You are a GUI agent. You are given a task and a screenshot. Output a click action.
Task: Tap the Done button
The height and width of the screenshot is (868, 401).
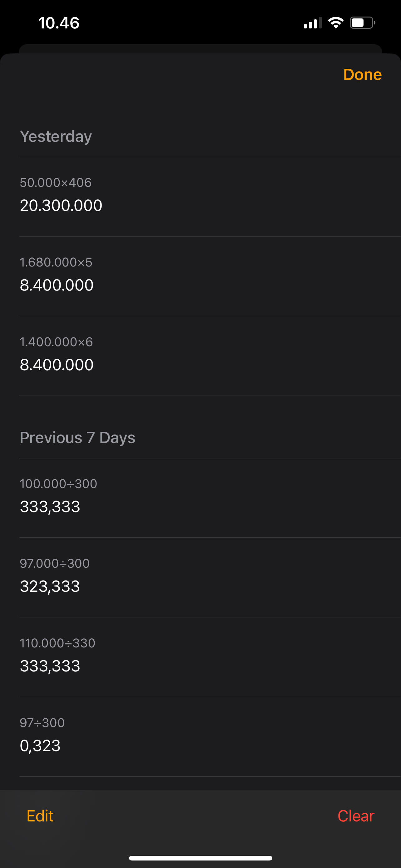coord(362,74)
